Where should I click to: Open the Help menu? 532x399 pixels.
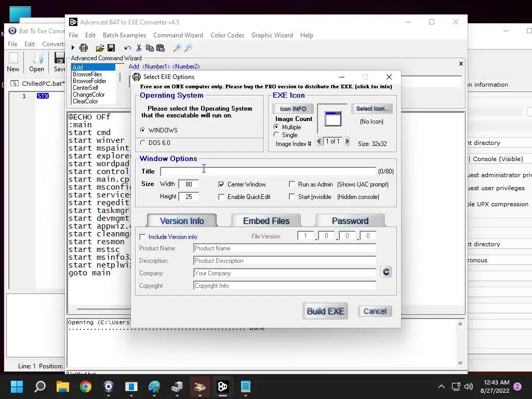(307, 35)
